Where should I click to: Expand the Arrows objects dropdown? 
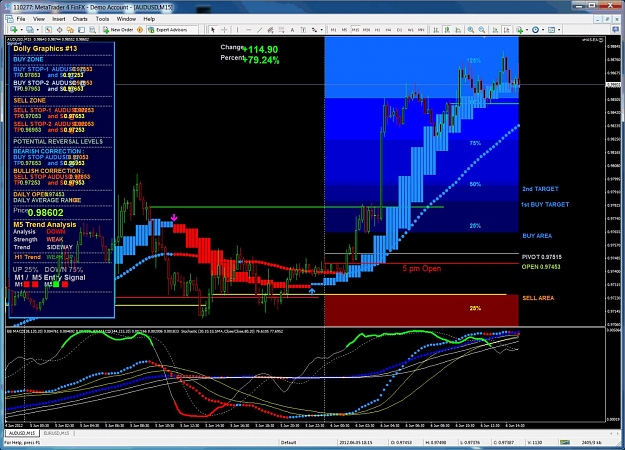click(x=322, y=30)
